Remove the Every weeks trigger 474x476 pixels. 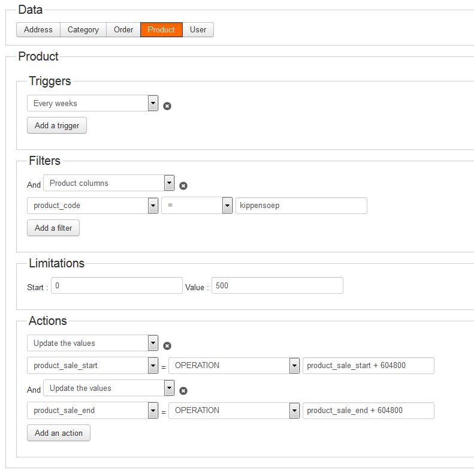pyautogui.click(x=167, y=106)
